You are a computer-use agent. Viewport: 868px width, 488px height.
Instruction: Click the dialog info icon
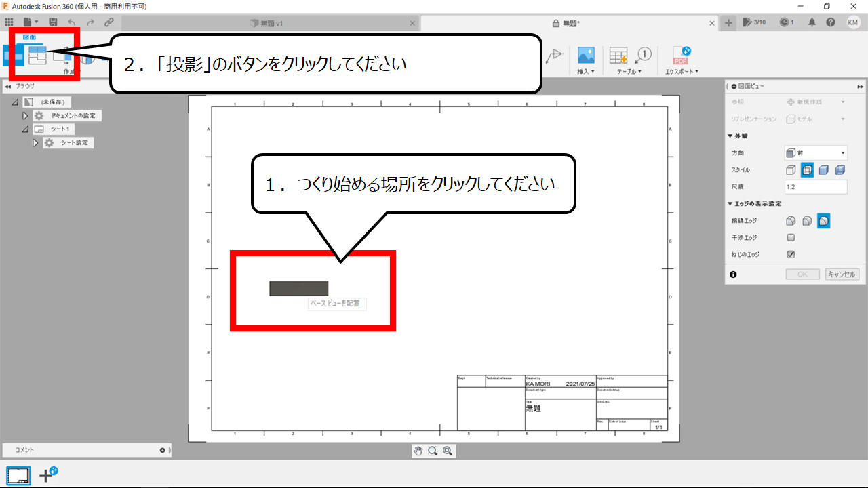click(733, 274)
